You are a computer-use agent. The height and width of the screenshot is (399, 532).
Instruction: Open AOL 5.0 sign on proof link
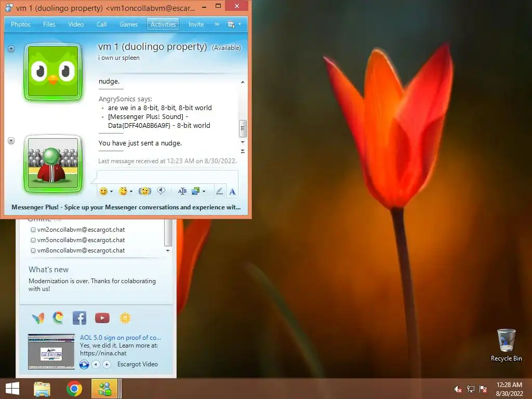121,338
